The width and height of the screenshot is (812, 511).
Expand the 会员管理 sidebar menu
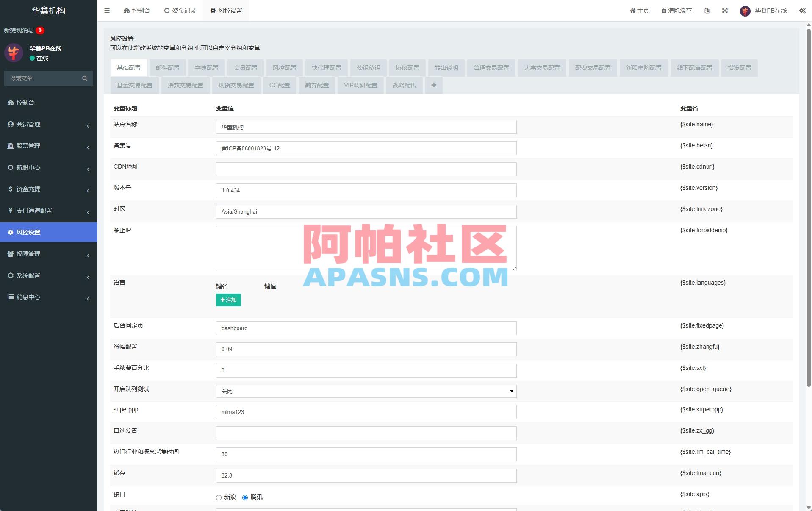(28, 124)
